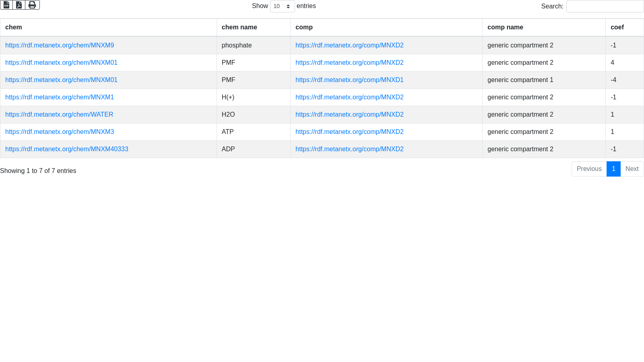The image size is (644, 362).
Task: Export the table as PDF
Action: click(x=19, y=5)
